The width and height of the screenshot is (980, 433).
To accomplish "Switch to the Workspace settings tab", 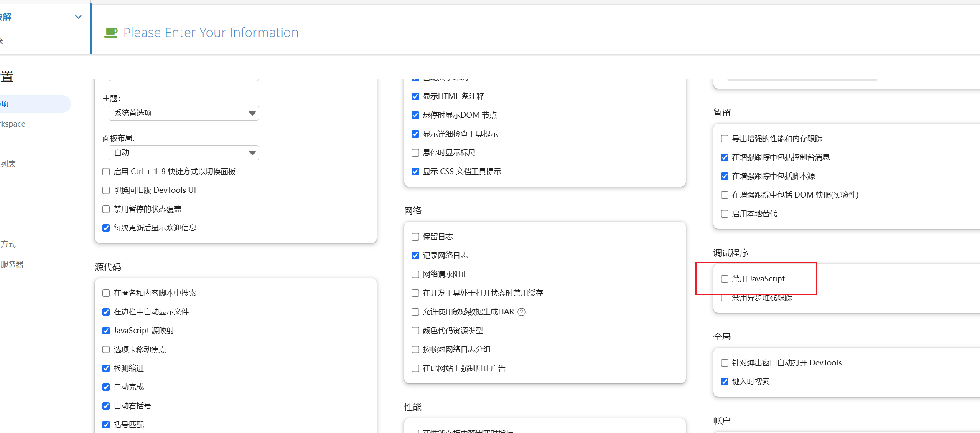I will [x=13, y=124].
